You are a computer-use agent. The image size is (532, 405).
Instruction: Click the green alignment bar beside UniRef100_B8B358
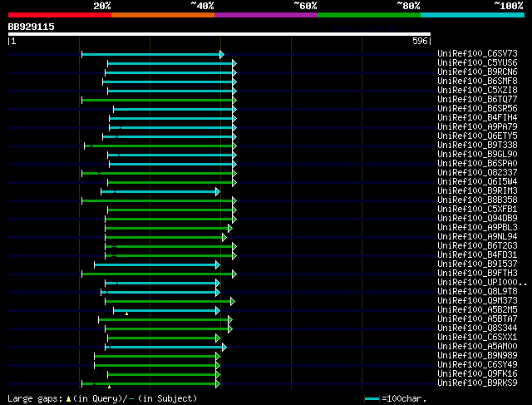157,201
